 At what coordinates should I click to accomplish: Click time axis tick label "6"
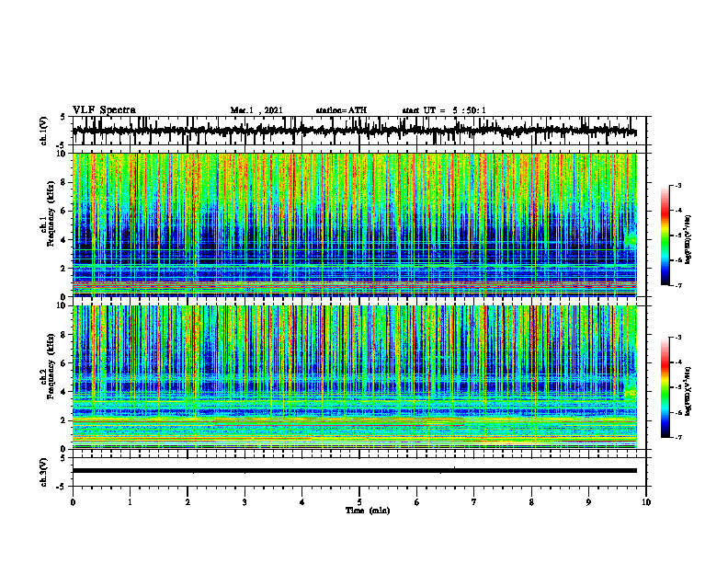click(417, 502)
